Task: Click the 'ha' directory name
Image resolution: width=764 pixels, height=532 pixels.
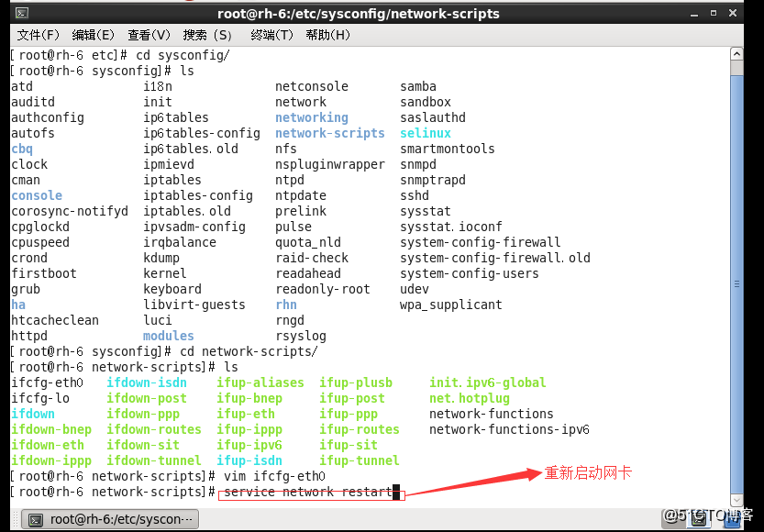Action: click(x=18, y=305)
